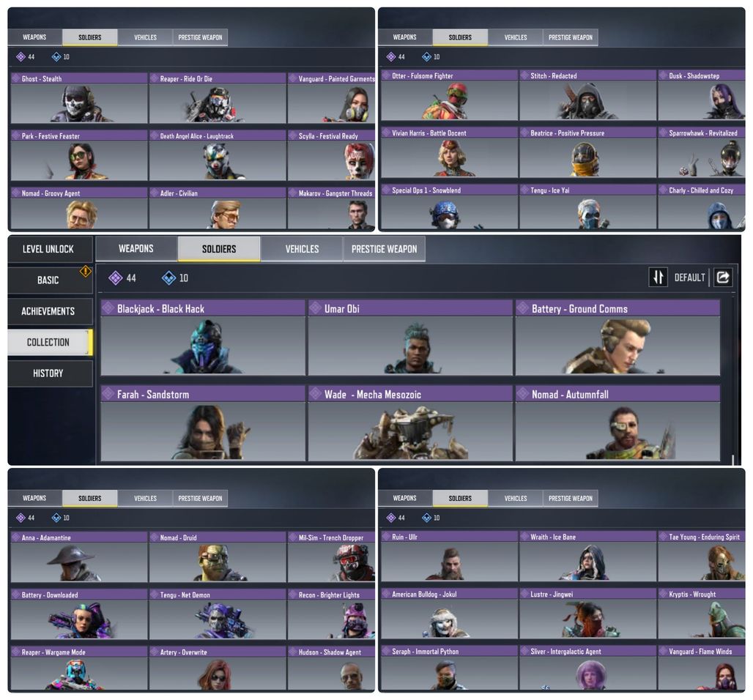Go to the HISTORY section
This screenshot has width=753, height=700.
(48, 373)
